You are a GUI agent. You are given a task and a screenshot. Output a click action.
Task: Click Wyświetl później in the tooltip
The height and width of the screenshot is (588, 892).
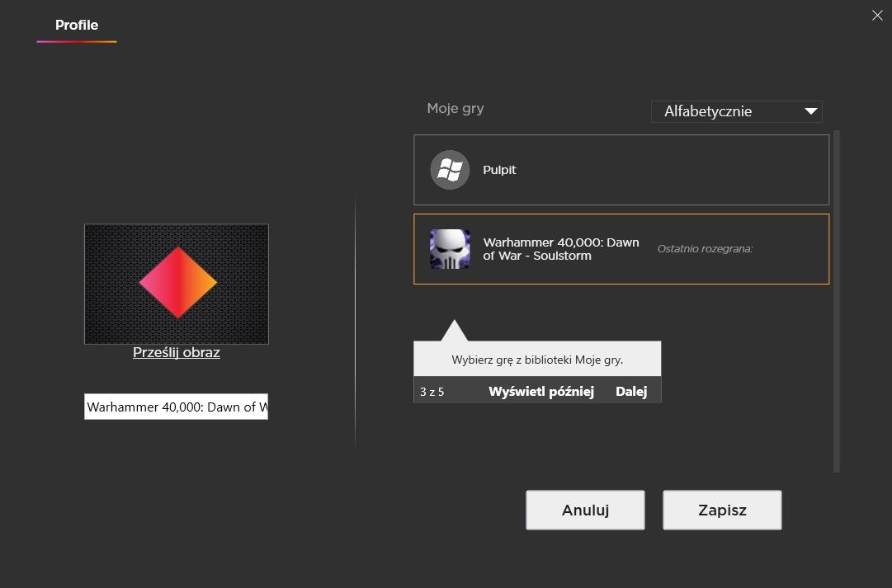(x=541, y=391)
